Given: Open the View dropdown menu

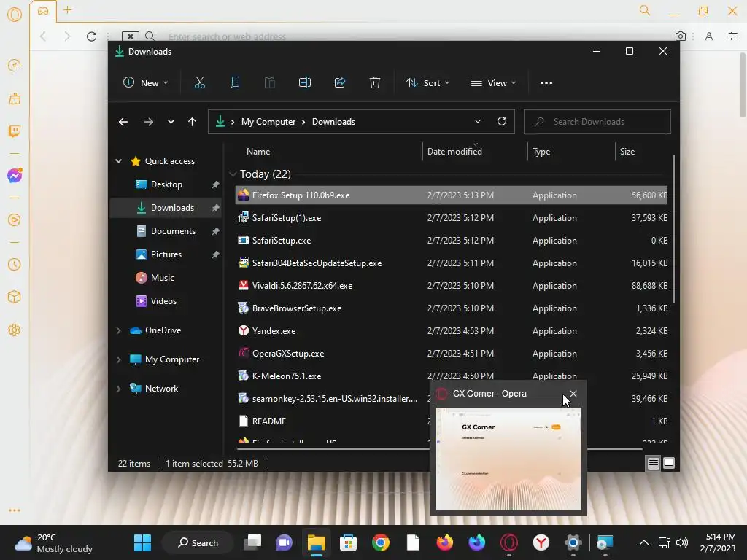Looking at the screenshot, I should [493, 83].
